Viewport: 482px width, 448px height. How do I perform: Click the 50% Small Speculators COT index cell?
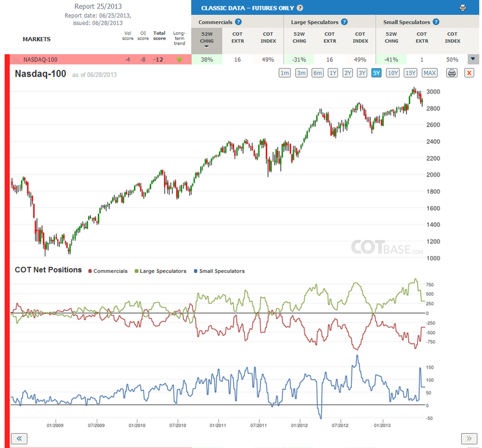pos(452,59)
